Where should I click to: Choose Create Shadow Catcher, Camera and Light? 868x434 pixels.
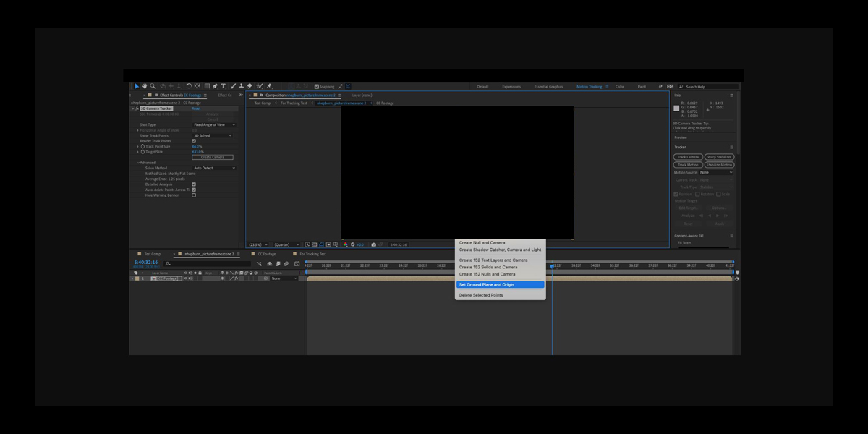500,250
